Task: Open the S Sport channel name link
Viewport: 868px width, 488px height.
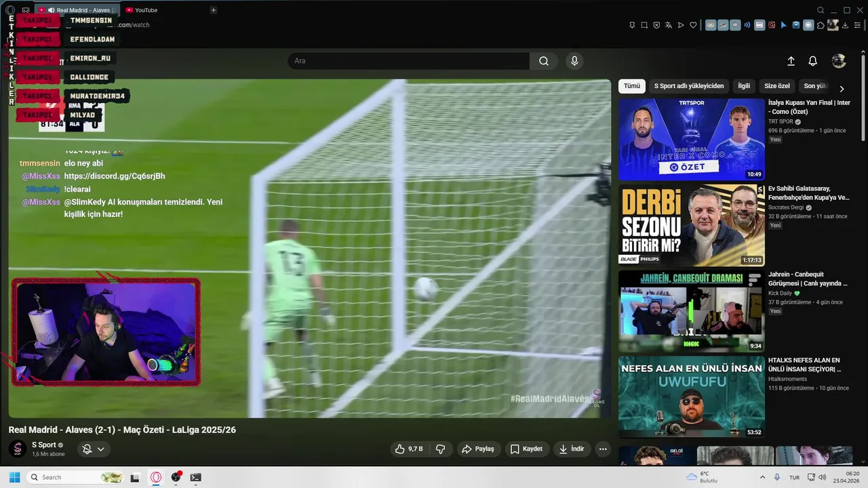Action: (44, 445)
